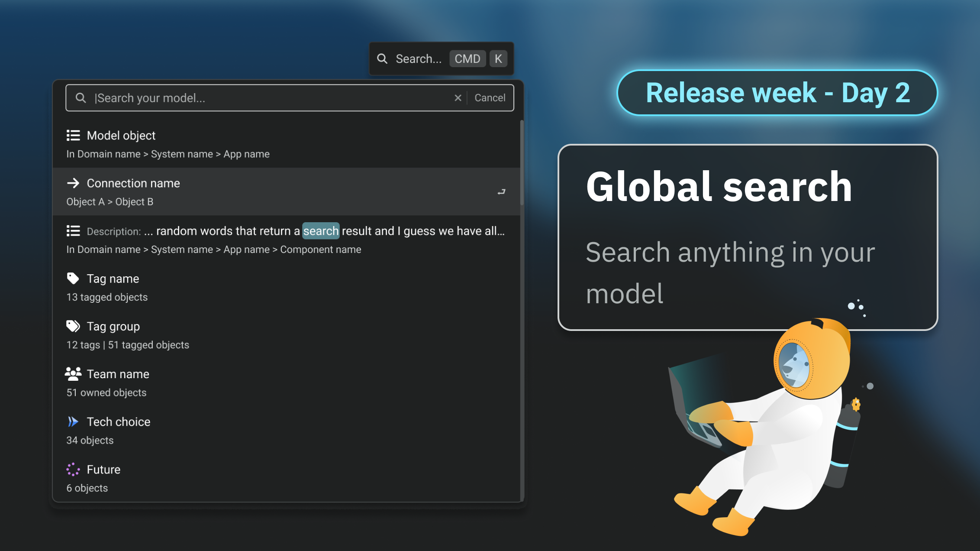Click the list icon beside Model object
980x551 pixels.
(73, 136)
